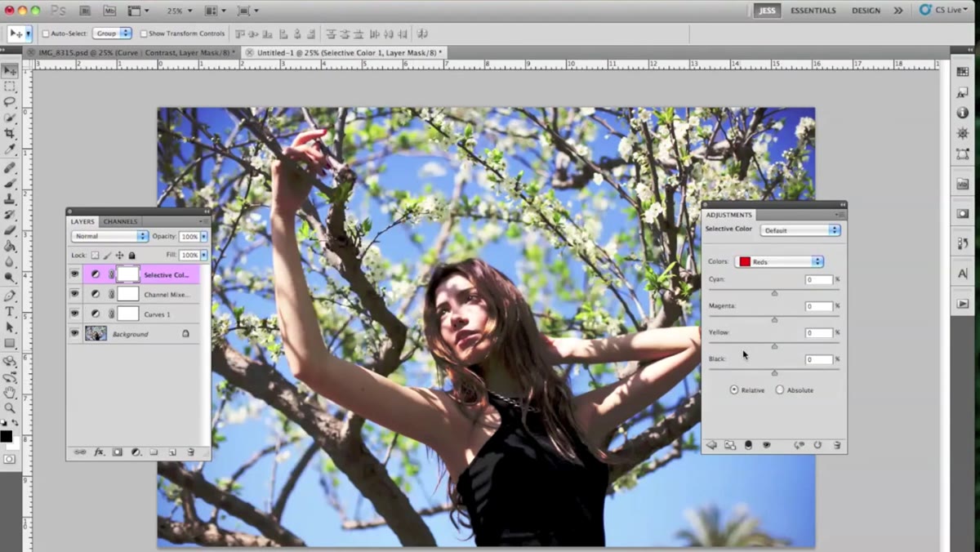Screen dimensions: 980x552
Task: Switch to IMG_8315.psd document tab
Action: tap(131, 52)
